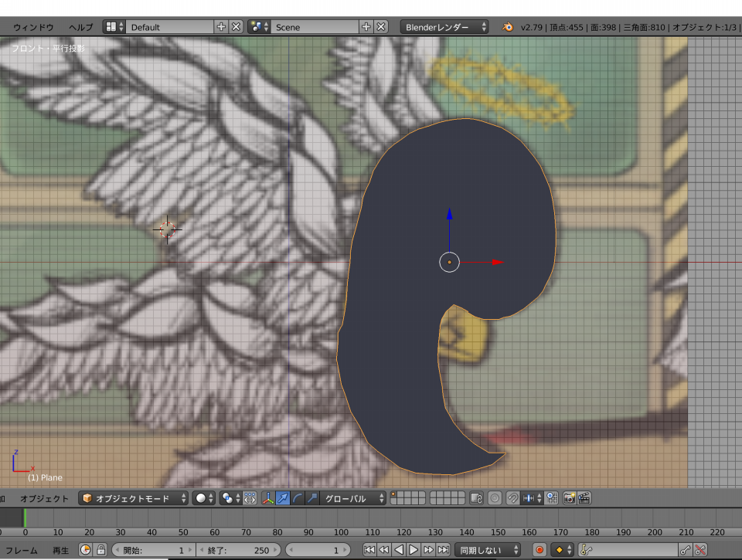The height and width of the screenshot is (560, 742).
Task: Select the rotate manipulator arc
Action: (x=297, y=498)
